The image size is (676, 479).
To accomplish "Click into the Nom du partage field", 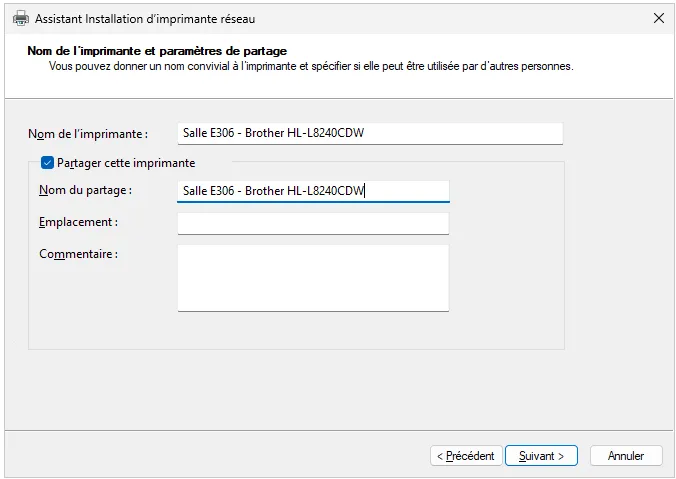I will 313,191.
